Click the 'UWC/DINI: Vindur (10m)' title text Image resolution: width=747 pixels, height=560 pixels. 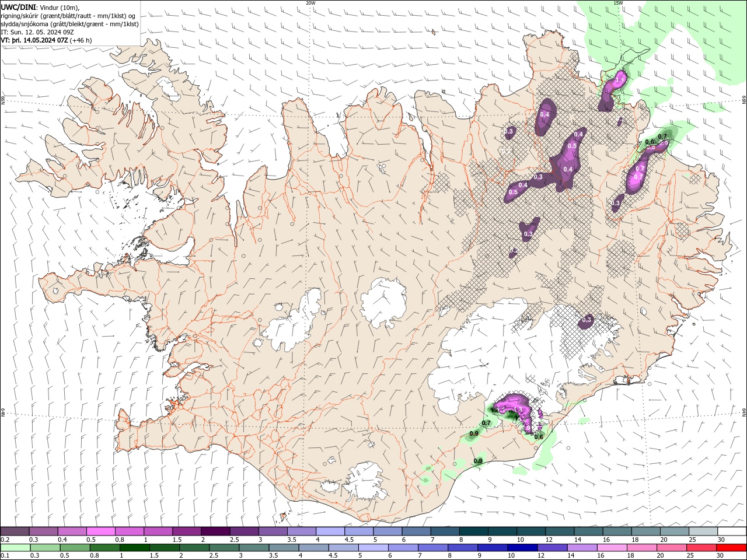[x=40, y=7]
